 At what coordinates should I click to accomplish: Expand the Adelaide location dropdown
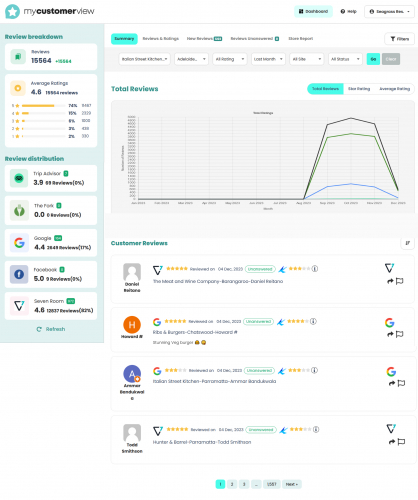191,59
